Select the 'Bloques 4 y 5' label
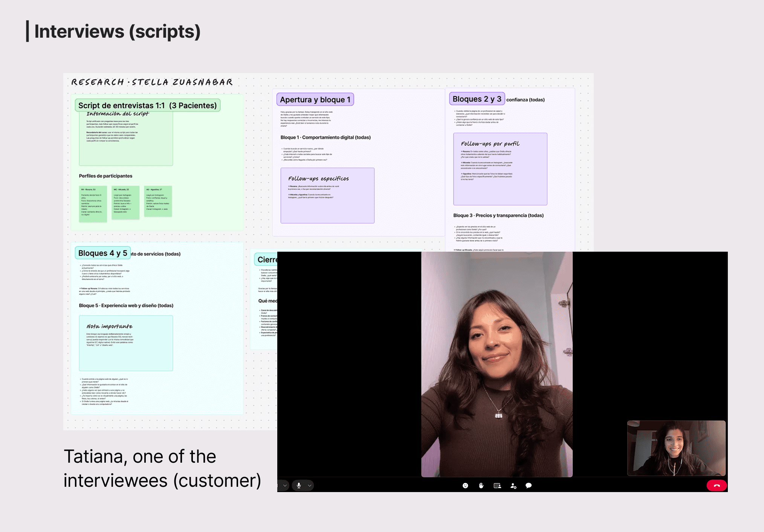Screen dimensions: 764x532 (x=102, y=253)
